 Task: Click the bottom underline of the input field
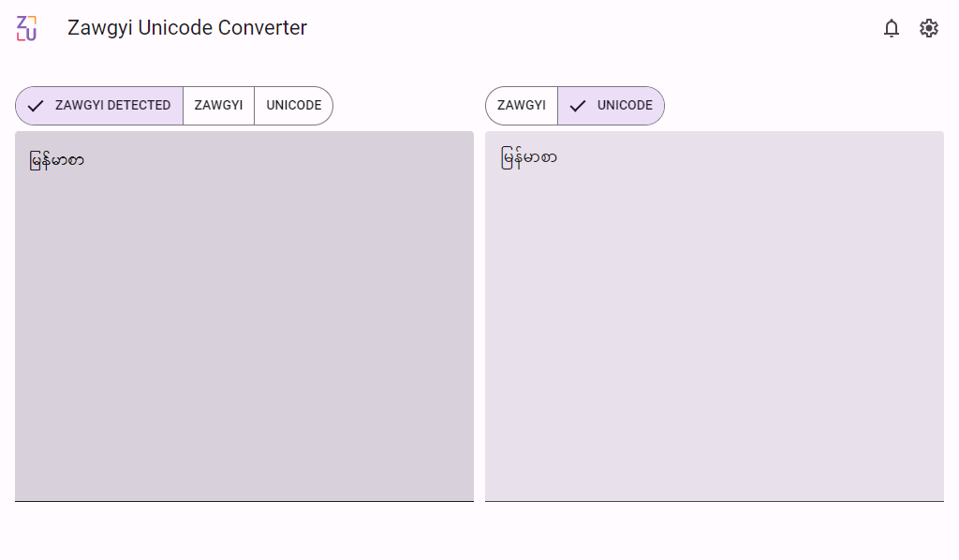pyautogui.click(x=243, y=501)
